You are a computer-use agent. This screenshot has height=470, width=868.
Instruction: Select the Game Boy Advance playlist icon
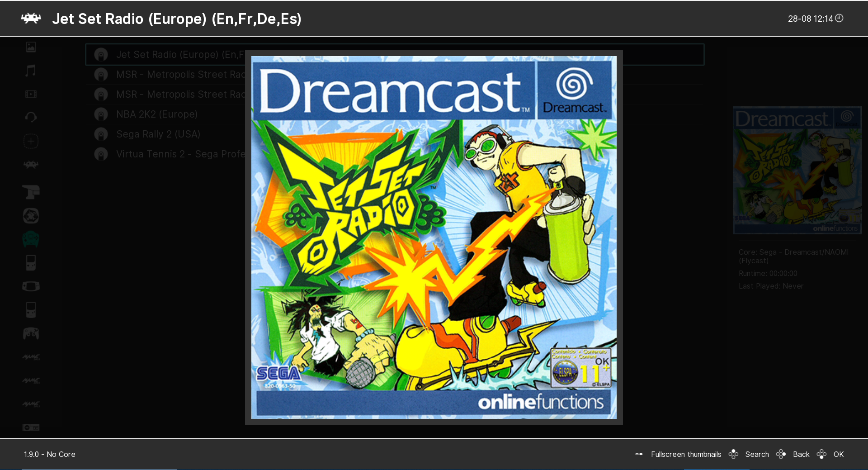[31, 286]
